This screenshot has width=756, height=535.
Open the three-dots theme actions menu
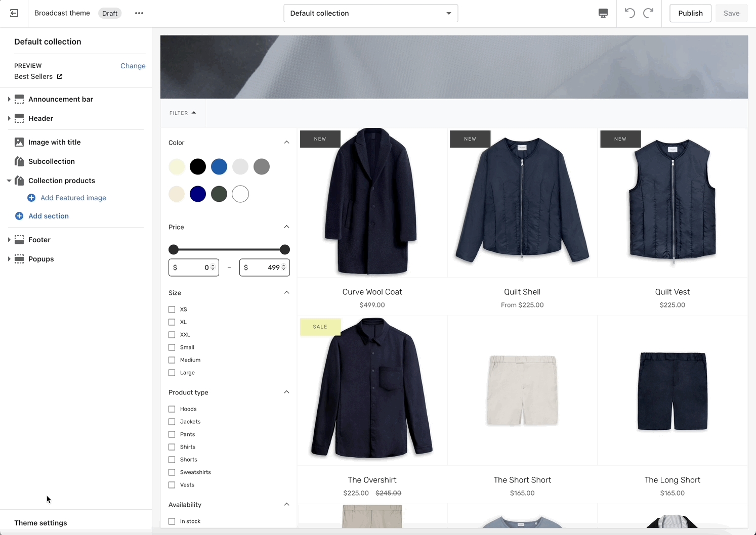point(139,13)
